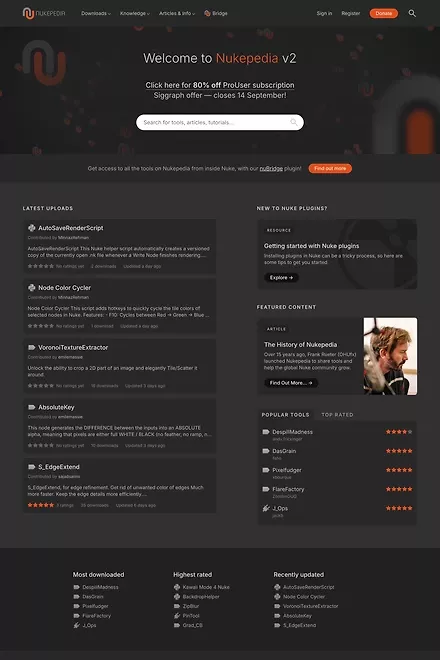Click the DasGrain icon in Popular Tools
Image resolution: width=440 pixels, height=660 pixels.
pos(266,451)
